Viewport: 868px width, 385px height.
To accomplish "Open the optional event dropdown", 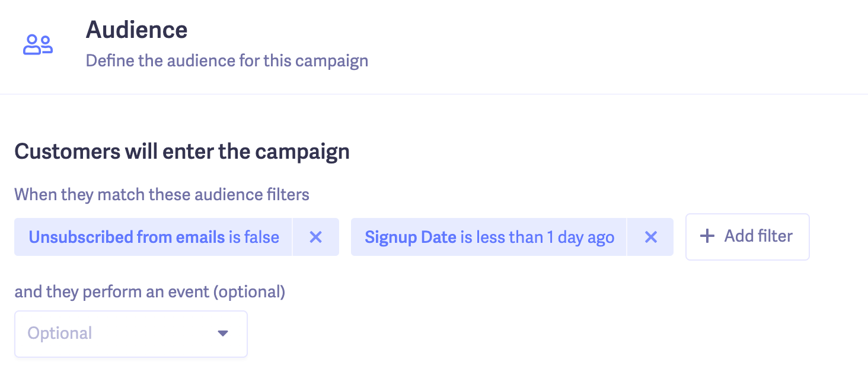I will click(x=130, y=333).
